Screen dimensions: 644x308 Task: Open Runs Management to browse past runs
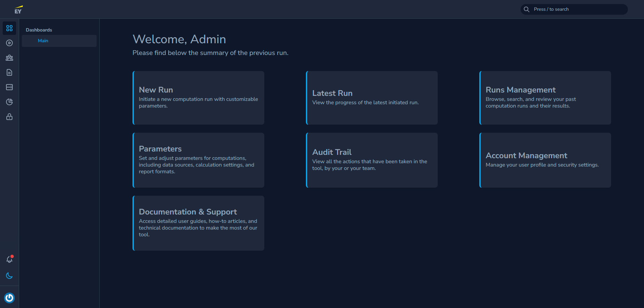pyautogui.click(x=545, y=98)
